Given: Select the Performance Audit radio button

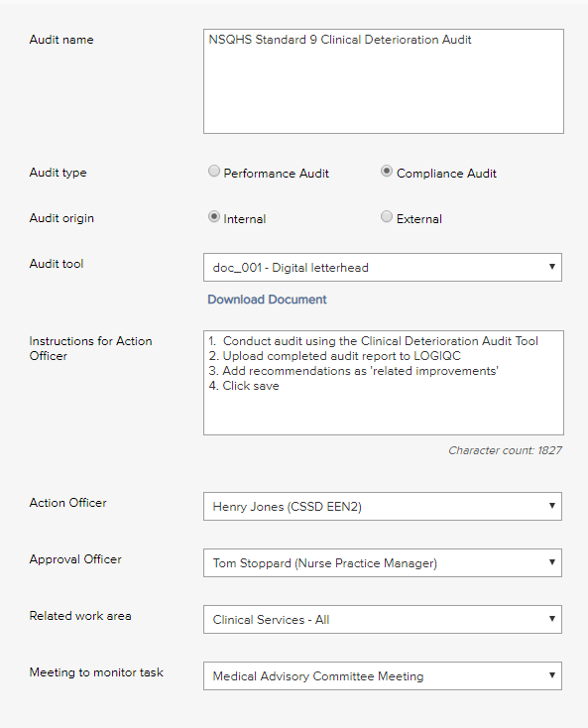Looking at the screenshot, I should pos(213,172).
